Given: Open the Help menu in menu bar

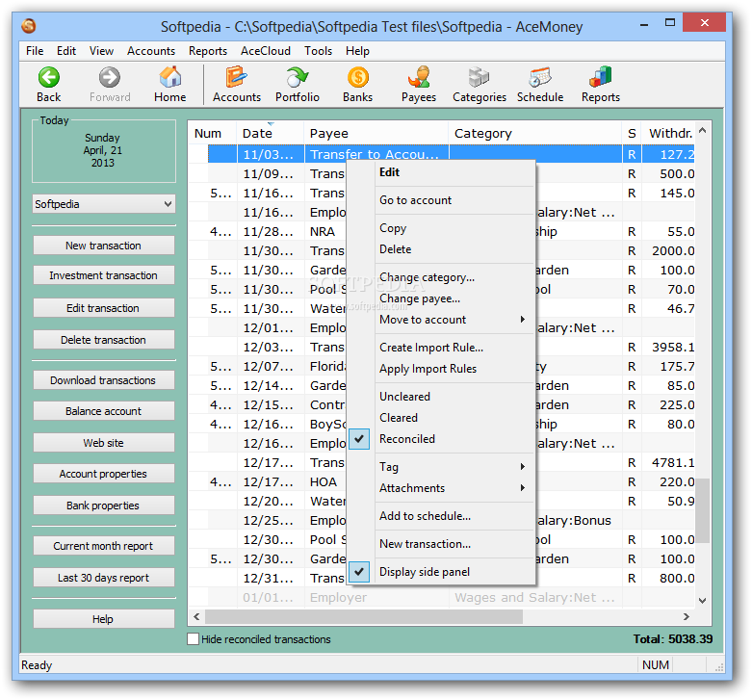Looking at the screenshot, I should click(357, 51).
